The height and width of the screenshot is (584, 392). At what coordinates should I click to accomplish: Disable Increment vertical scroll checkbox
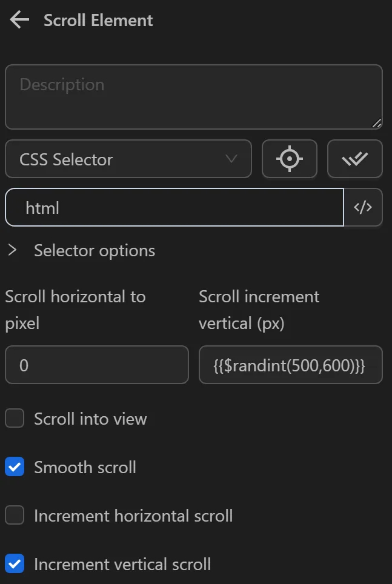(15, 564)
